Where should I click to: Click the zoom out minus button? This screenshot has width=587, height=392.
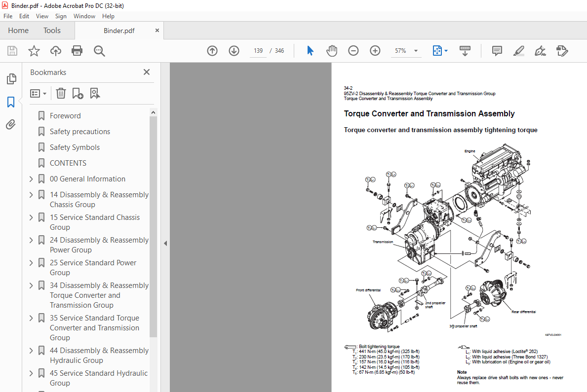353,51
